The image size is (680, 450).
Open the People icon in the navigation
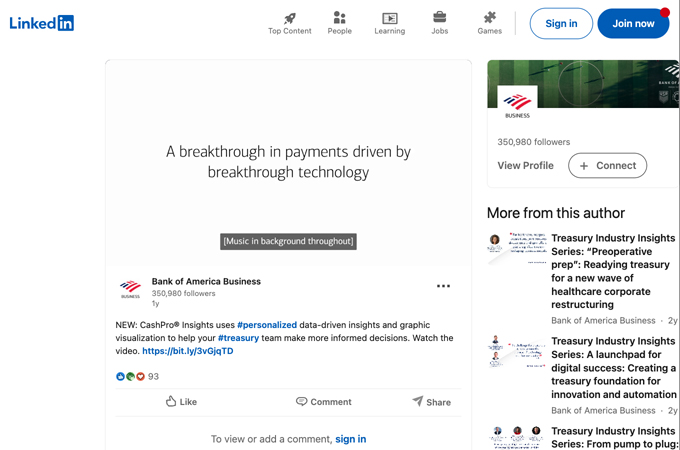point(340,18)
